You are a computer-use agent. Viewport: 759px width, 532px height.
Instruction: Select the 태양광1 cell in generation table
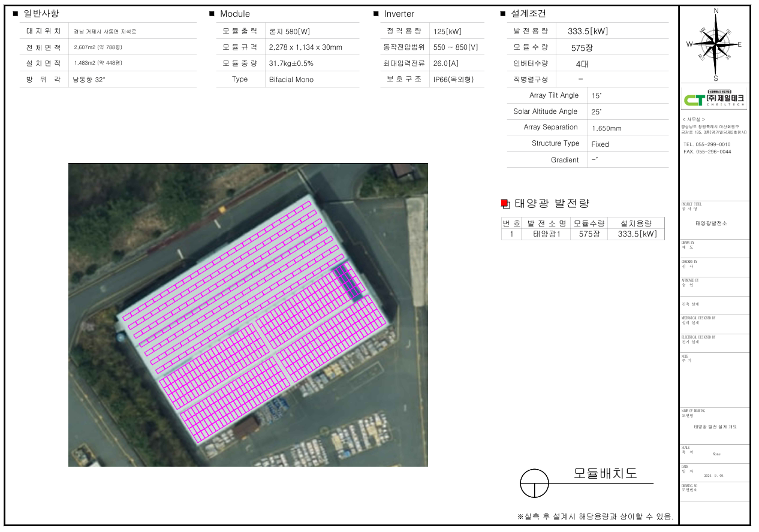point(546,234)
